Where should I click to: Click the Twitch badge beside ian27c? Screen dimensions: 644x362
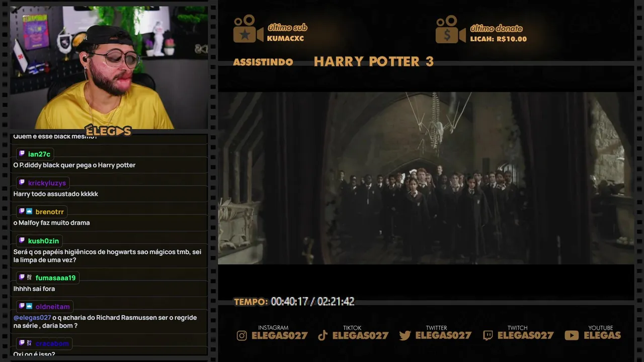22,154
